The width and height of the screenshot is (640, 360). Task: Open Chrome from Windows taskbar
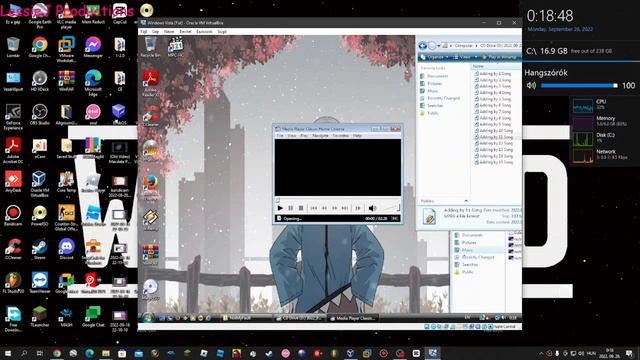57,353
